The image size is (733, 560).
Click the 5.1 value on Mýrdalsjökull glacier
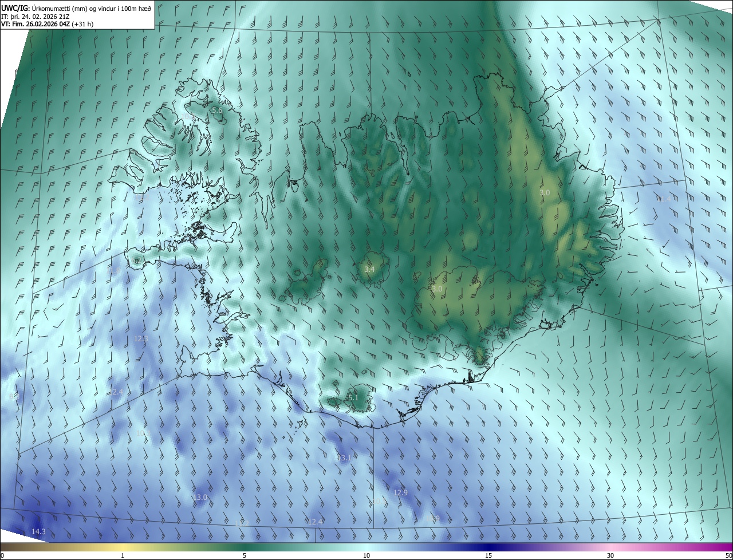[353, 397]
